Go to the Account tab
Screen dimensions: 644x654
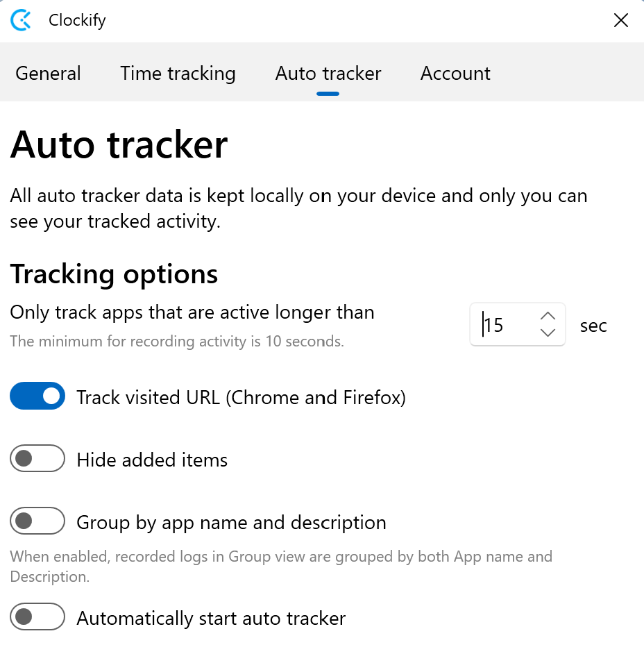[x=455, y=74]
